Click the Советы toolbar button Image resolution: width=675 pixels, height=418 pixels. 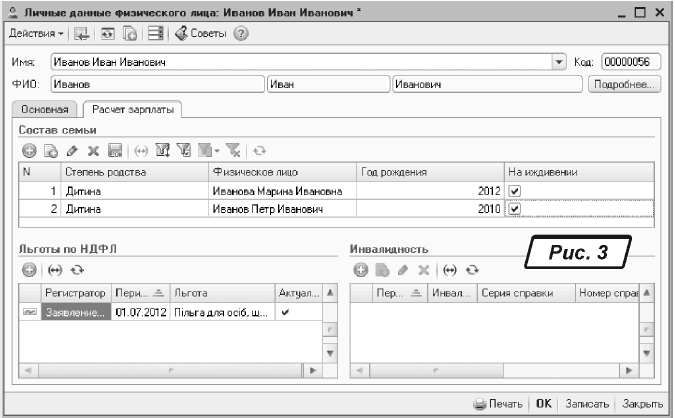202,34
